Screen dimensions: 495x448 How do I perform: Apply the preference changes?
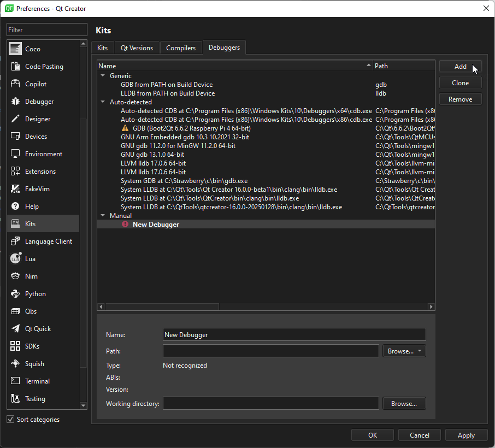click(466, 435)
